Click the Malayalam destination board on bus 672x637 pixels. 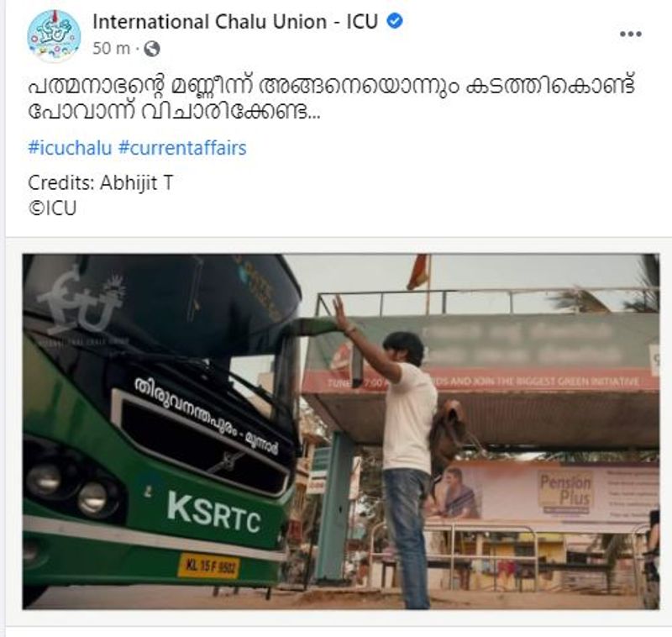click(207, 415)
